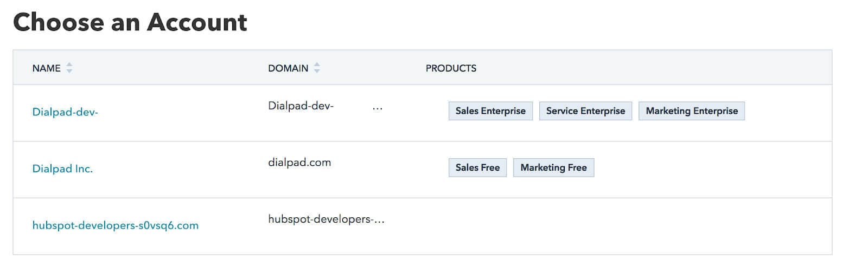The image size is (868, 266).
Task: Open the Dialpad Inc. account
Action: (x=62, y=168)
